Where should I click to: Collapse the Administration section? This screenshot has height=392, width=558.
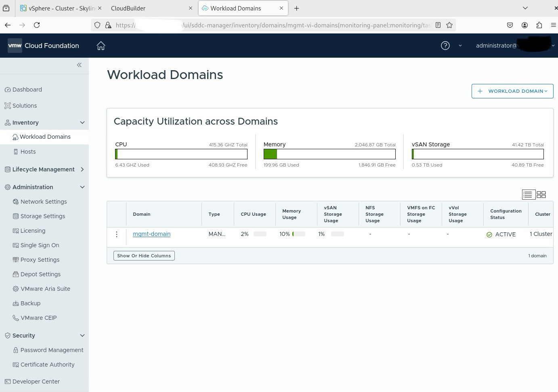coord(82,187)
